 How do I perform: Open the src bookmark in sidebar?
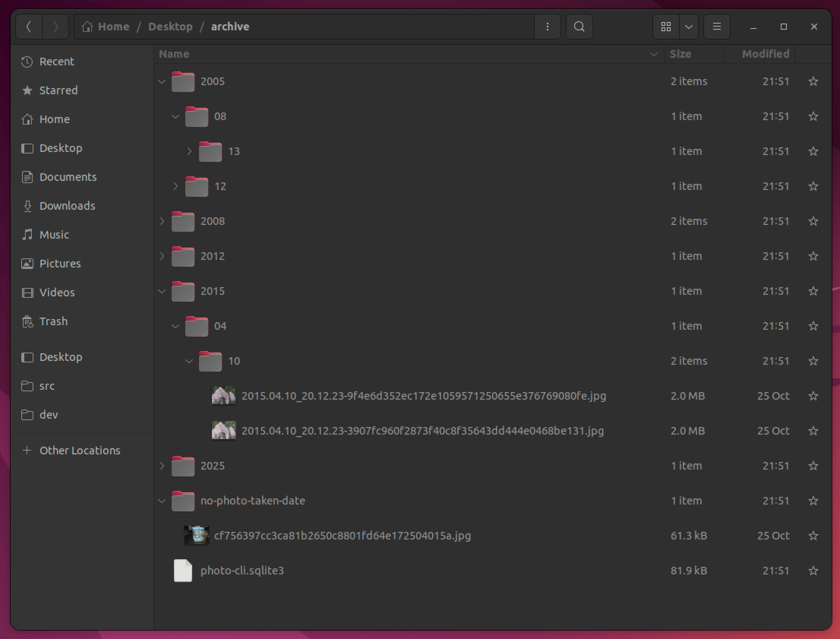coord(82,386)
